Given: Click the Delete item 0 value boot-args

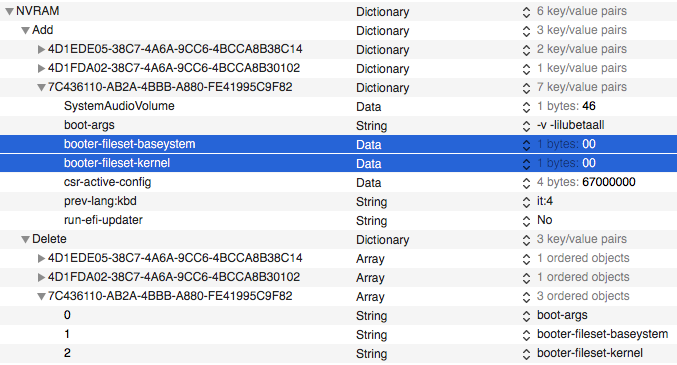Looking at the screenshot, I should click(x=562, y=315).
